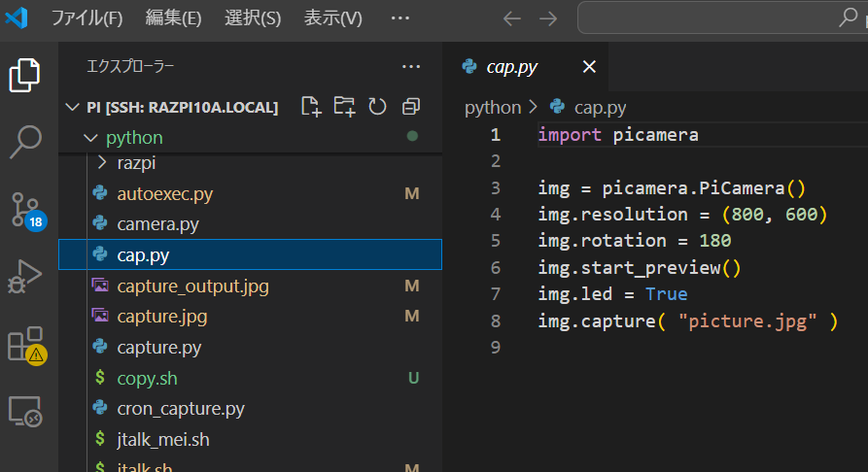The image size is (868, 472).
Task: Open the Extensions view
Action: pos(25,345)
